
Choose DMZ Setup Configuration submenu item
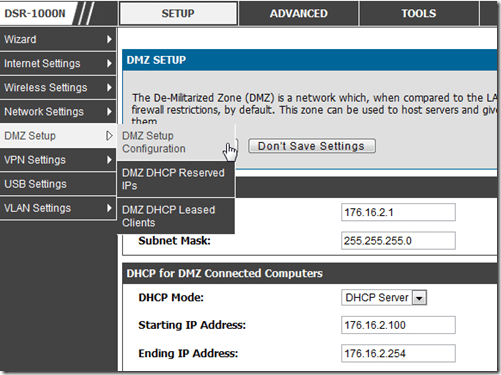pos(176,142)
